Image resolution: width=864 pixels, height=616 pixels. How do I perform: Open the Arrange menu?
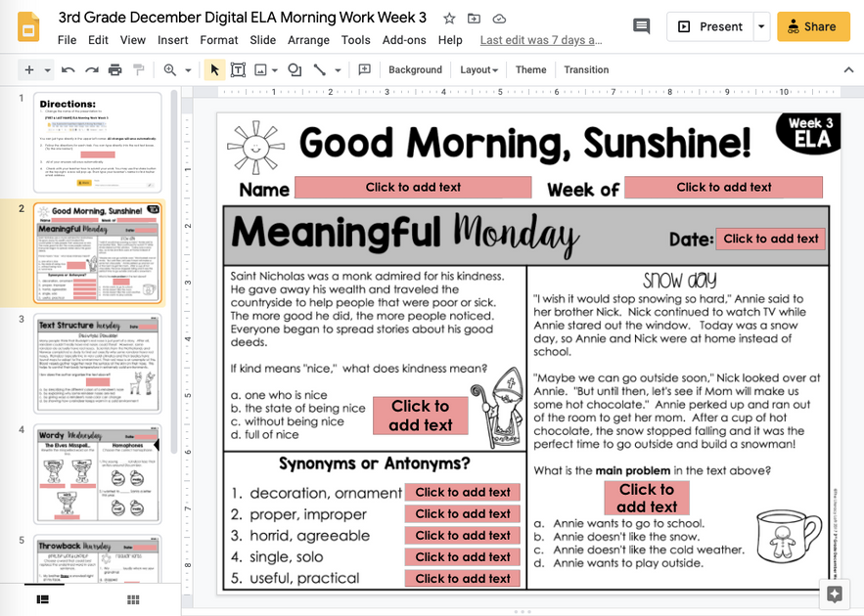pos(308,40)
